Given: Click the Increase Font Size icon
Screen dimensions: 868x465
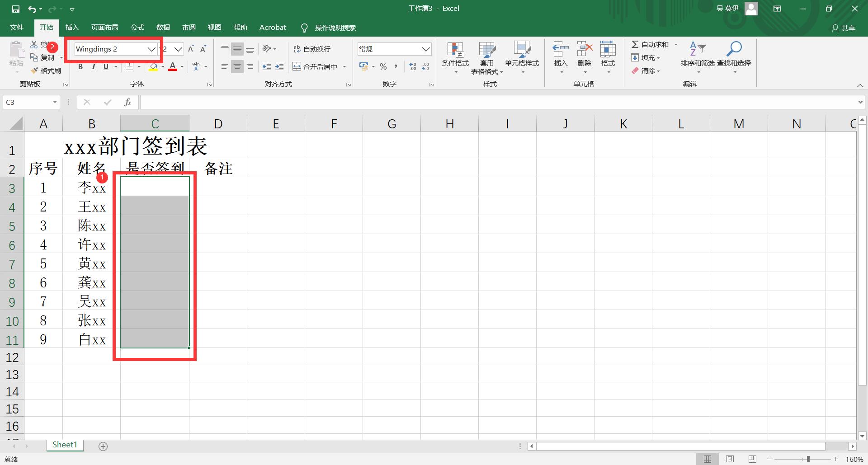Looking at the screenshot, I should coord(191,49).
